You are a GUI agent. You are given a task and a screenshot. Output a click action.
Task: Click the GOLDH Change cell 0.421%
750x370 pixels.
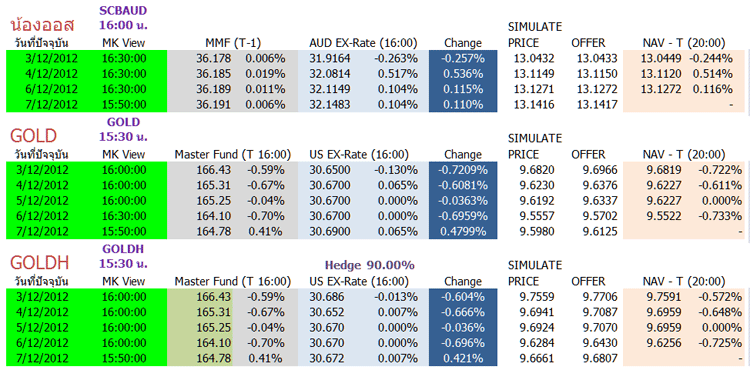tap(463, 358)
